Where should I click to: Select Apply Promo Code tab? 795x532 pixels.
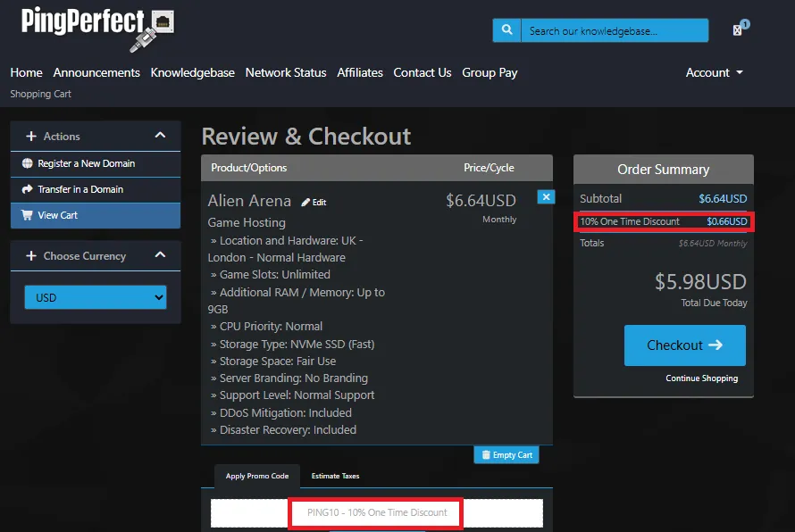pos(257,477)
